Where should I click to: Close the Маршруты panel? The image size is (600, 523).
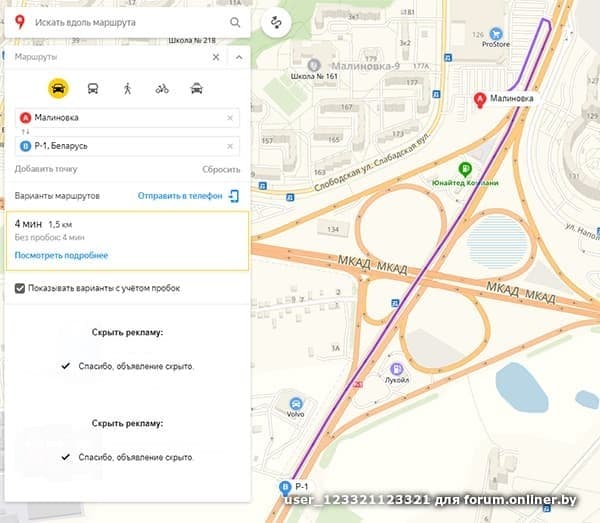click(216, 57)
